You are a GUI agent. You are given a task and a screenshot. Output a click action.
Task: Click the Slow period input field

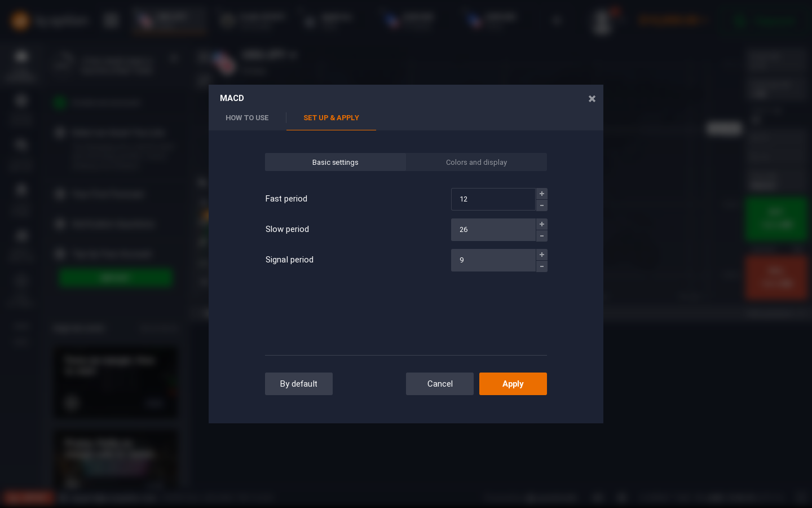click(493, 230)
